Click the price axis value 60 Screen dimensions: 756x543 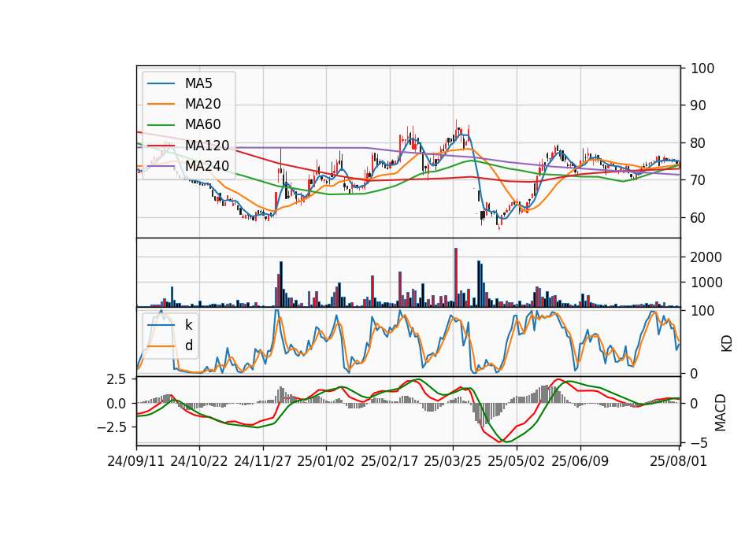click(699, 218)
